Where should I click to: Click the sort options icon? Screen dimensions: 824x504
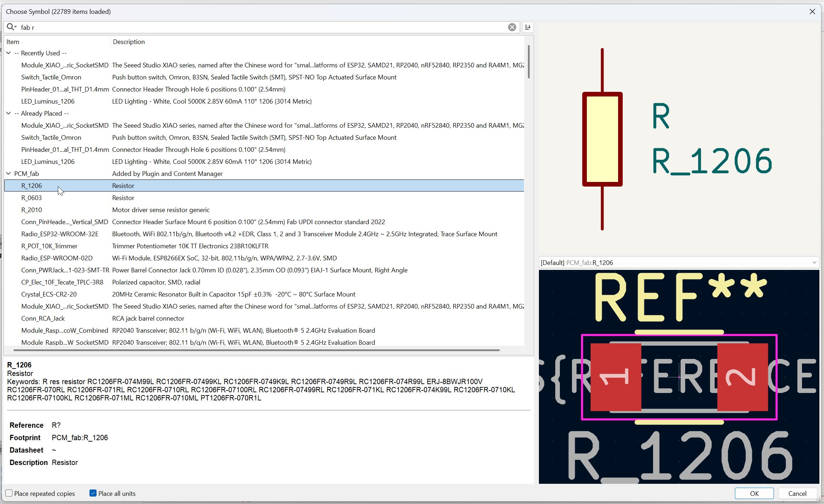tap(528, 27)
